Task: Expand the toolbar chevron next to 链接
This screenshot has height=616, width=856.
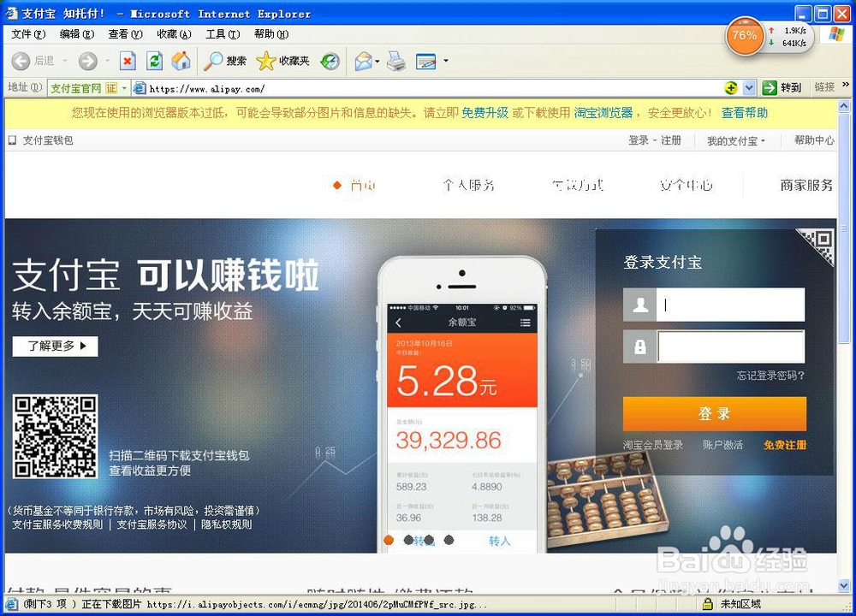Action: (846, 85)
